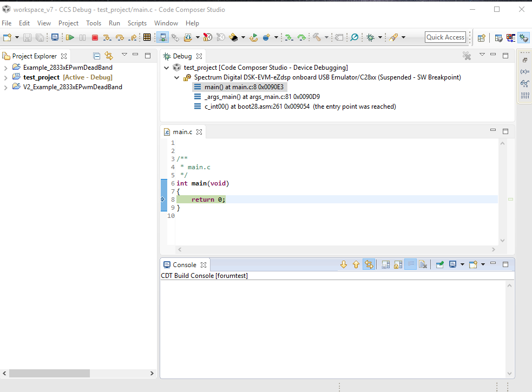Click the yellow Step Over toolbar icon

coord(120,37)
